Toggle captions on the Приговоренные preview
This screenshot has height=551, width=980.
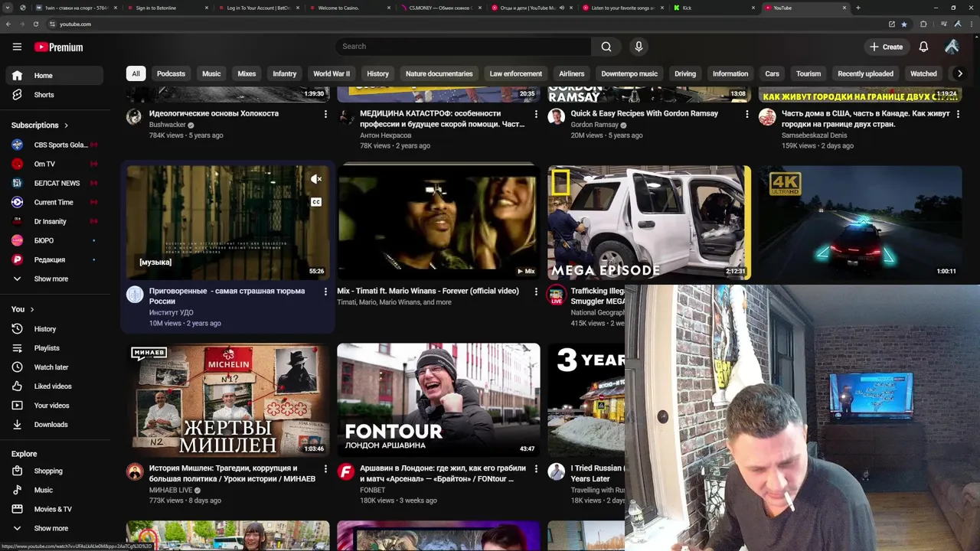coord(316,202)
